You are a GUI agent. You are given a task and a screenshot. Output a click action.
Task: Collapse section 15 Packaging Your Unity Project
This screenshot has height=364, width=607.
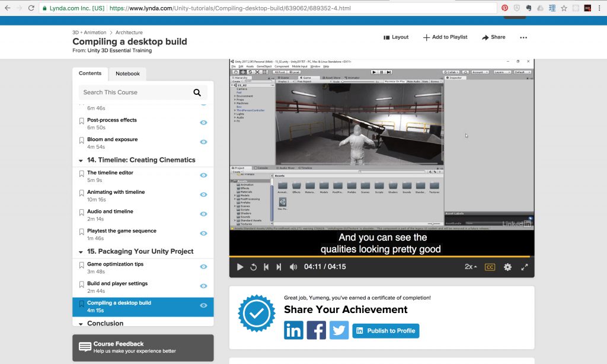pyautogui.click(x=81, y=252)
